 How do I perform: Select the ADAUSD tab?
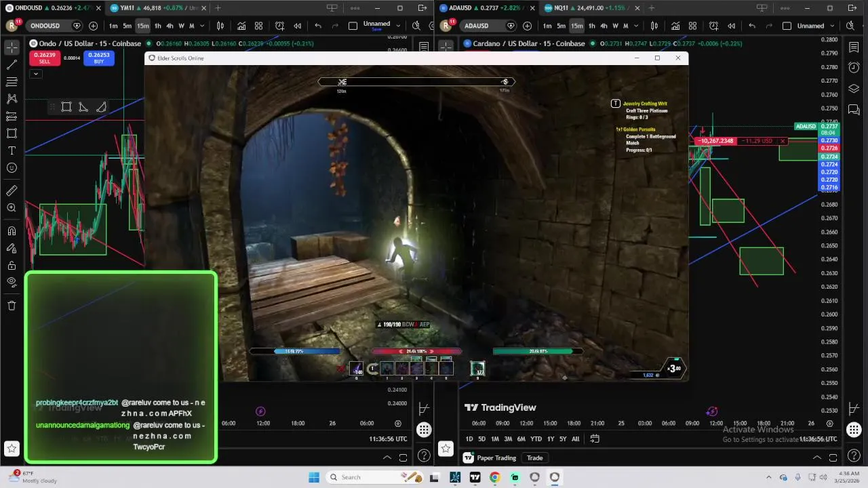click(x=487, y=8)
